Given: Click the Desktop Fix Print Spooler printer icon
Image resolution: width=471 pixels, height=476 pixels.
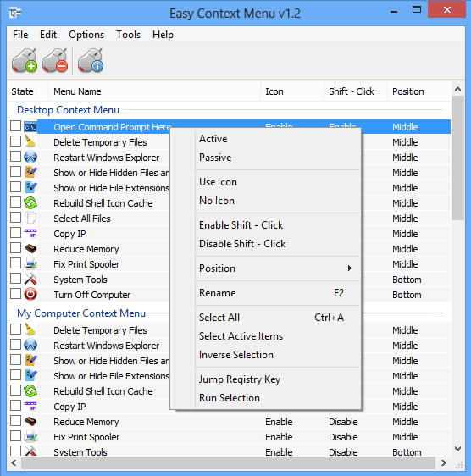Looking at the screenshot, I should [x=30, y=263].
